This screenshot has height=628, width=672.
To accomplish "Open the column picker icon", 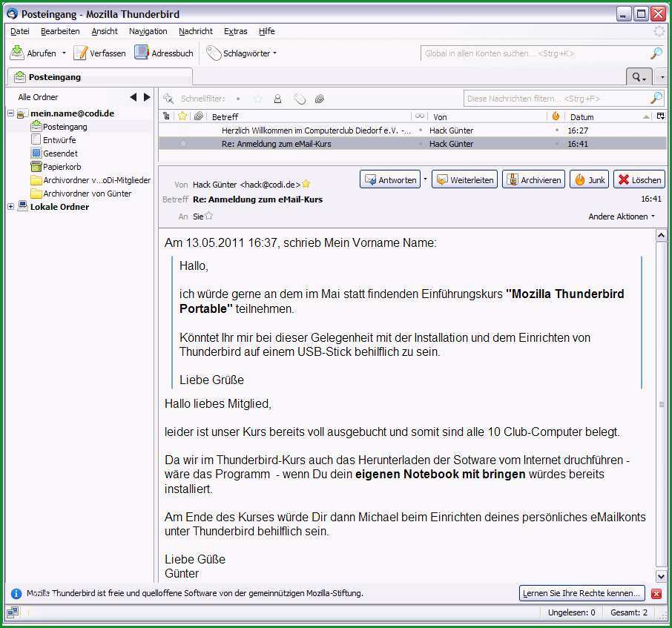I will [x=660, y=116].
